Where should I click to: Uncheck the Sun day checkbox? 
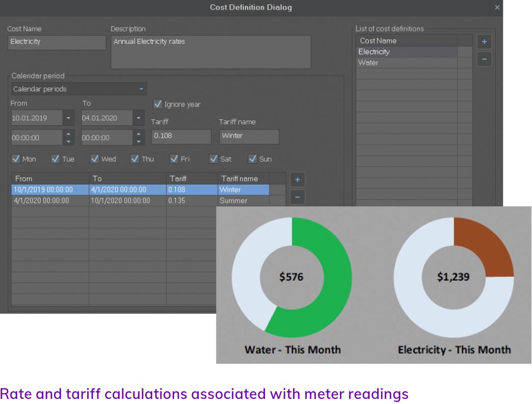click(x=253, y=159)
